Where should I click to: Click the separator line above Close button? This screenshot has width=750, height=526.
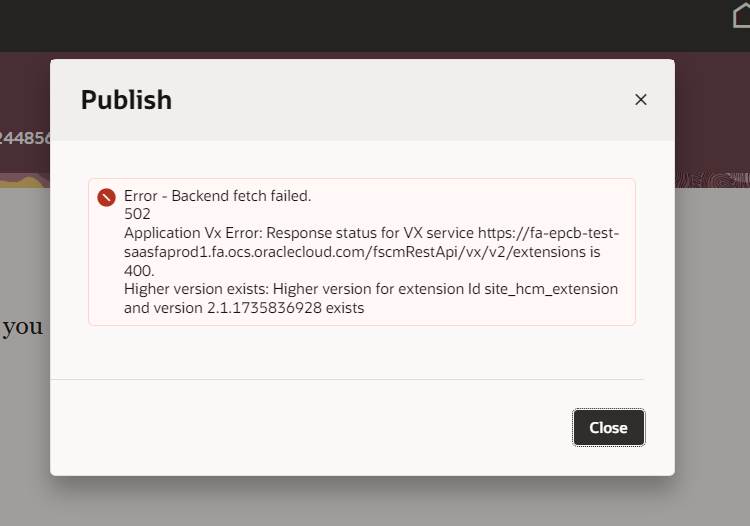point(348,380)
